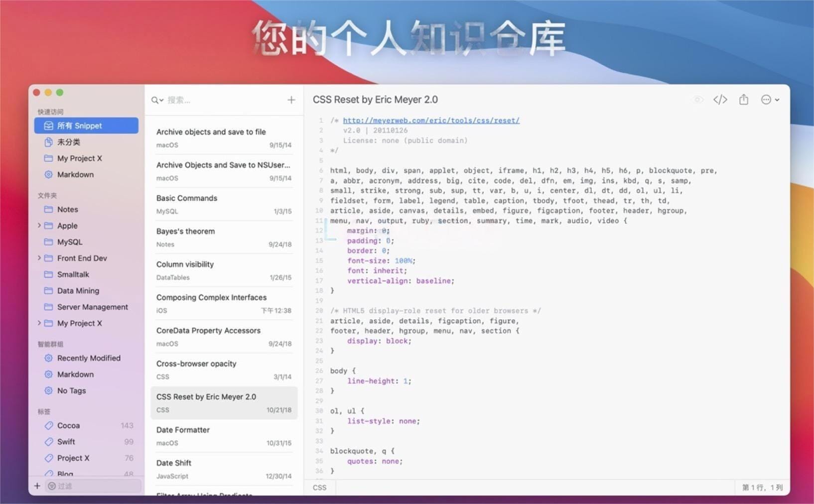
Task: Expand the Apple folder
Action: point(39,226)
